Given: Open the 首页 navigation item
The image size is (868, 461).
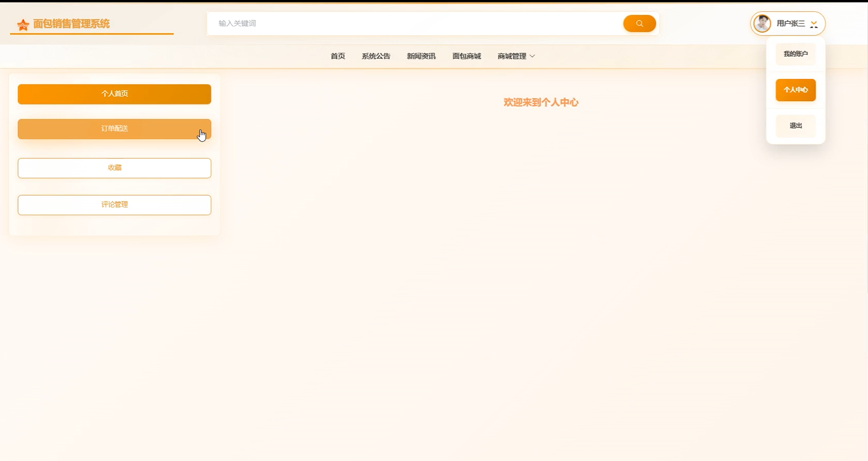Looking at the screenshot, I should 338,56.
